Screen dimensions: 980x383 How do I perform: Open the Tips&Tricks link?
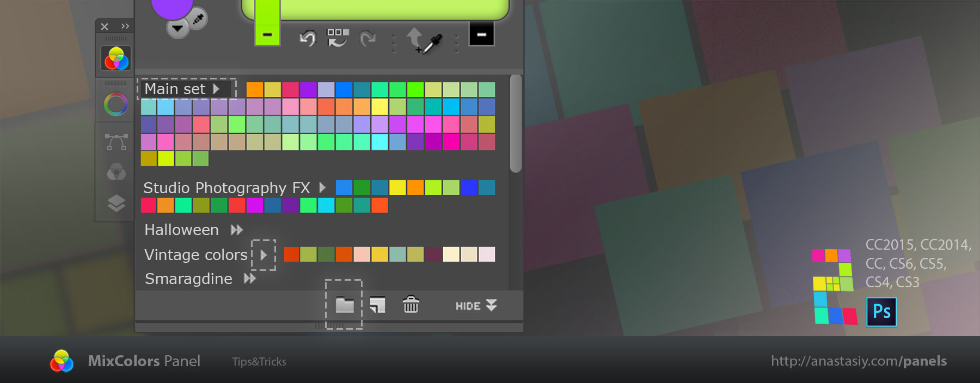click(x=259, y=362)
